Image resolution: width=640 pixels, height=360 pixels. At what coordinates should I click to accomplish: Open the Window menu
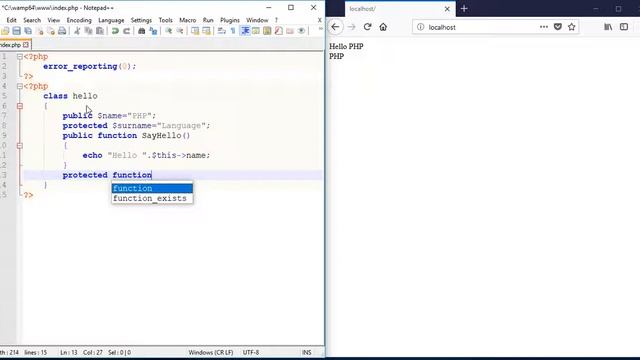[x=257, y=20]
